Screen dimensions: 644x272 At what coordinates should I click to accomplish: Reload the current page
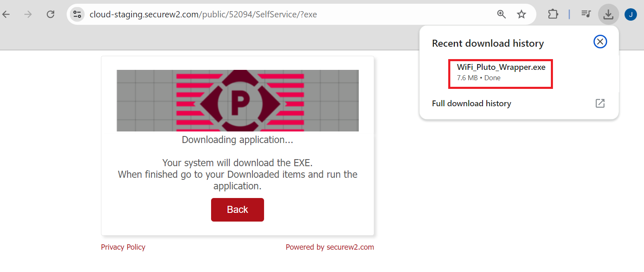pyautogui.click(x=50, y=14)
